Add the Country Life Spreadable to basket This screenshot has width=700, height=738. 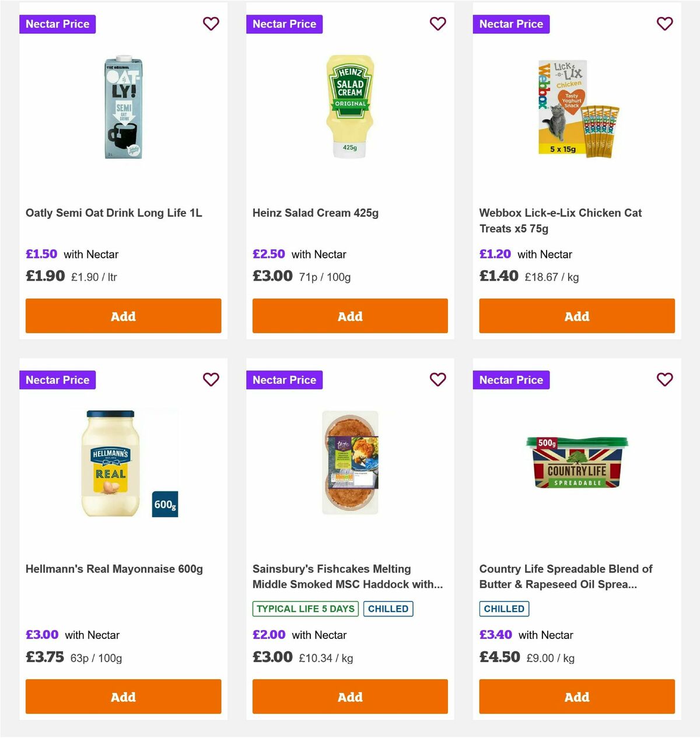click(x=576, y=697)
